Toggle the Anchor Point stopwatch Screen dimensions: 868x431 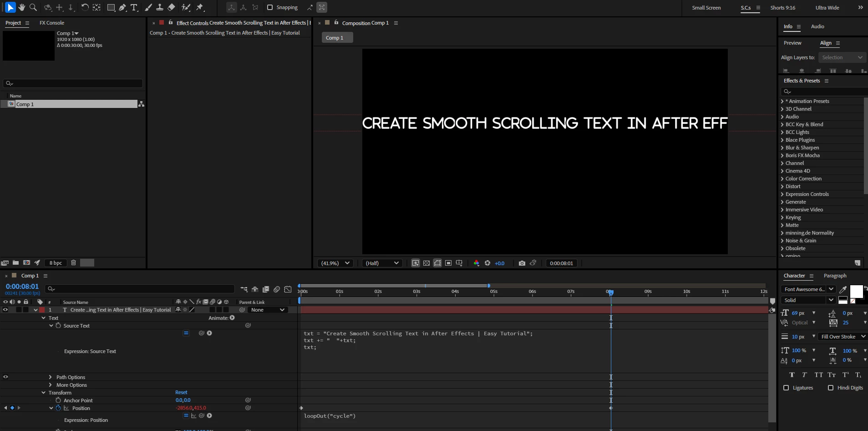(x=58, y=400)
